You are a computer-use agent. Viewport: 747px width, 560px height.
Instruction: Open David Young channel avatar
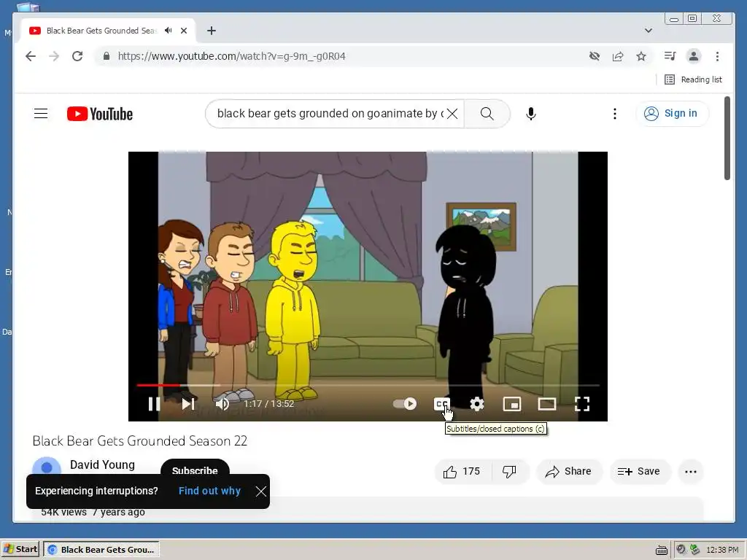coord(47,466)
